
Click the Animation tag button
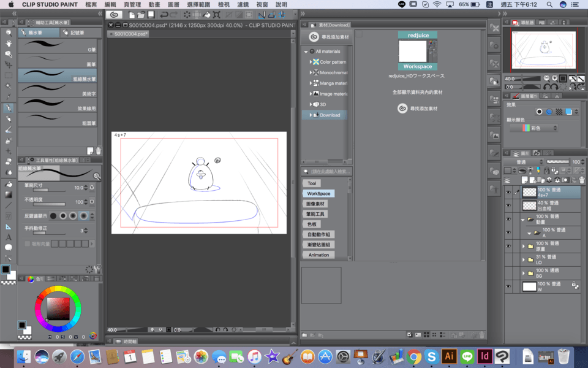tap(318, 255)
